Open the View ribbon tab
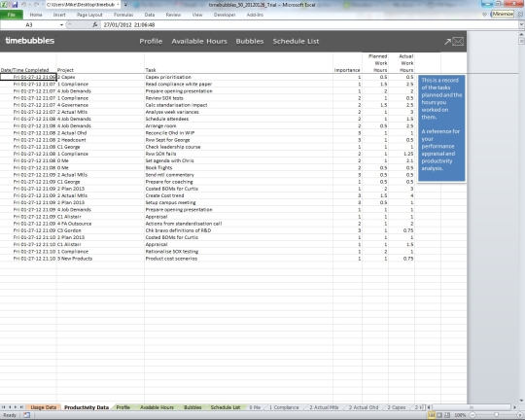The height and width of the screenshot is (420, 525). coord(197,15)
